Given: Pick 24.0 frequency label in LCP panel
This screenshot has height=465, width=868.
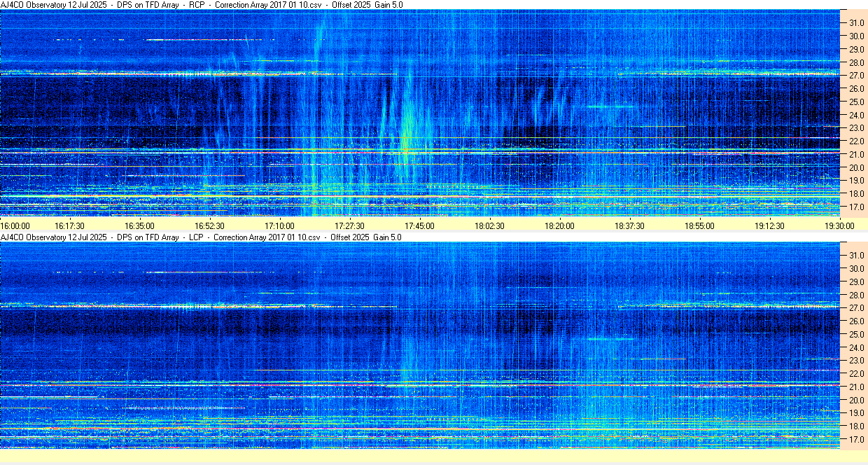Looking at the screenshot, I should pyautogui.click(x=856, y=348).
